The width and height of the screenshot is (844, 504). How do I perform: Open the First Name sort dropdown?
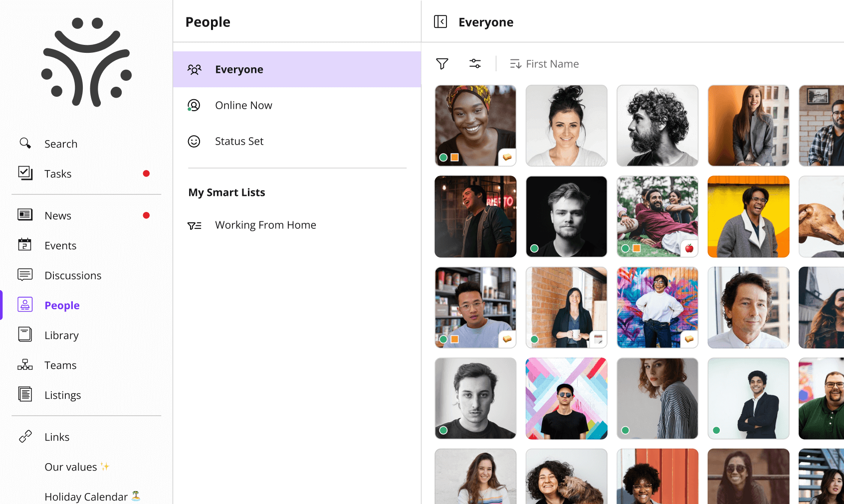coord(544,64)
